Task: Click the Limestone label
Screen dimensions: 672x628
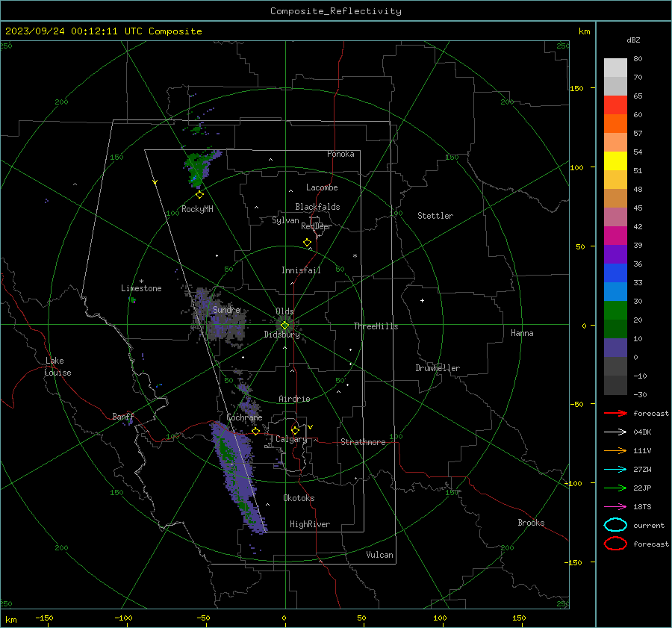Action: pos(141,288)
